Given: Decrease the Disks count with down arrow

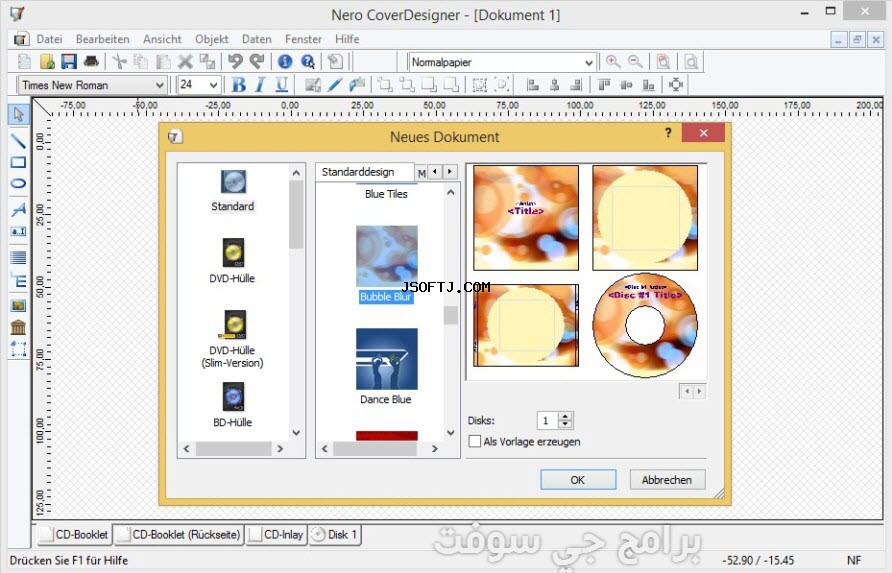Looking at the screenshot, I should point(565,424).
